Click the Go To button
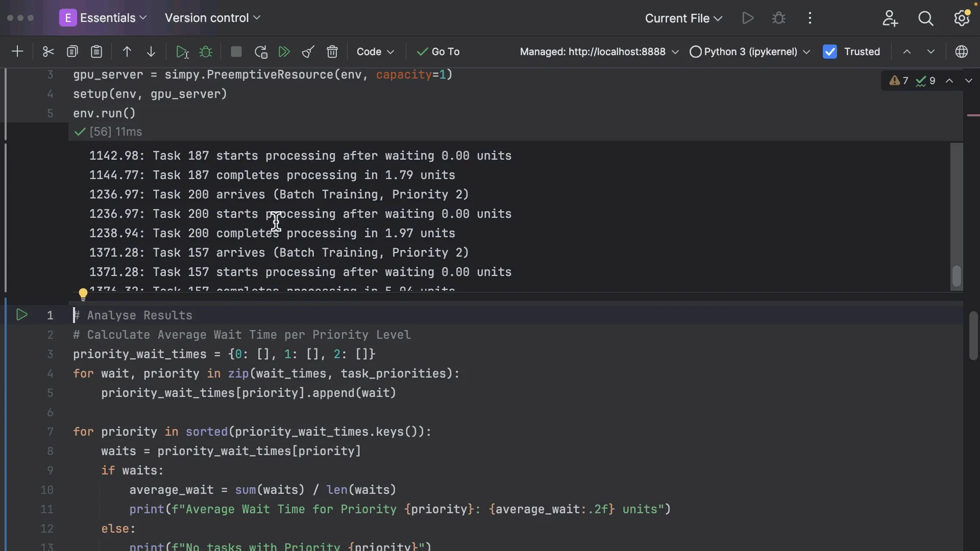 (438, 52)
